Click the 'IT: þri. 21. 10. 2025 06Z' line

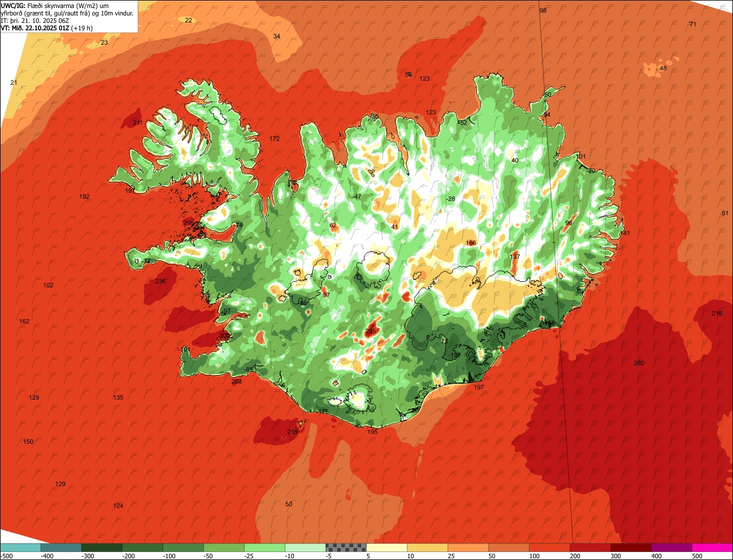pyautogui.click(x=35, y=21)
